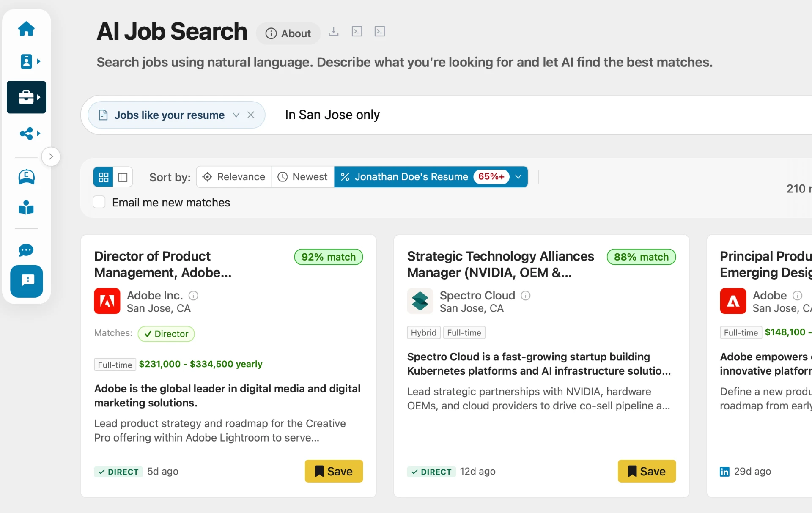Save the Spectro Cloud alliances manager job
This screenshot has height=513, width=812.
647,471
